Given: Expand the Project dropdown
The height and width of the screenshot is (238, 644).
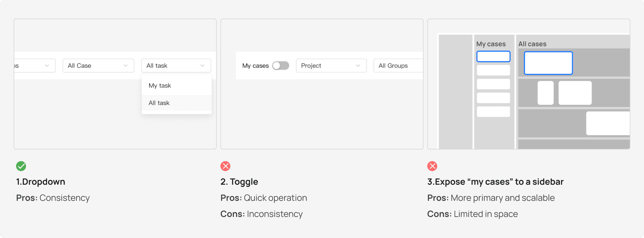Looking at the screenshot, I should point(331,66).
